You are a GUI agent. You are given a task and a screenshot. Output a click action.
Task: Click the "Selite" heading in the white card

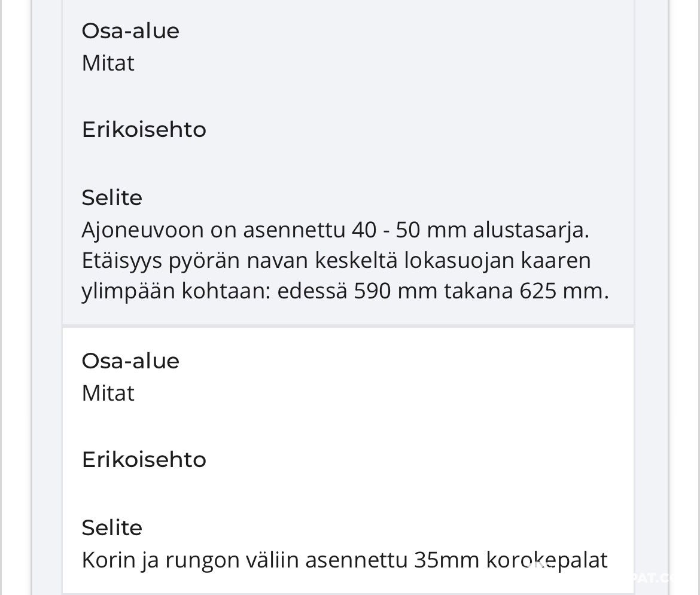point(112,528)
